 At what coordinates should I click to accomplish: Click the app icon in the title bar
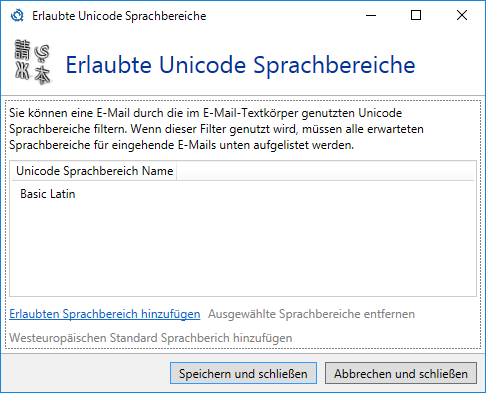click(17, 16)
